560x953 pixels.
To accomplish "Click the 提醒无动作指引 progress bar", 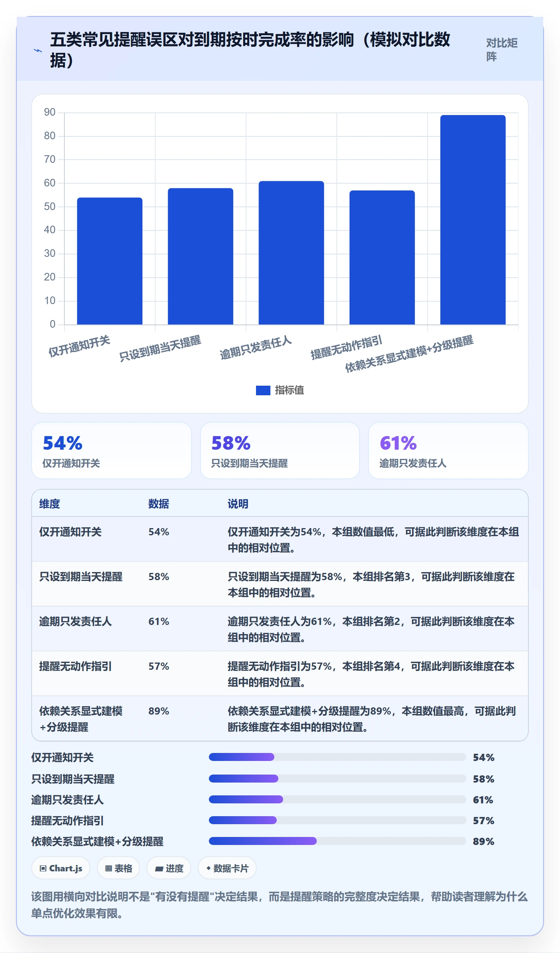I will click(x=337, y=820).
